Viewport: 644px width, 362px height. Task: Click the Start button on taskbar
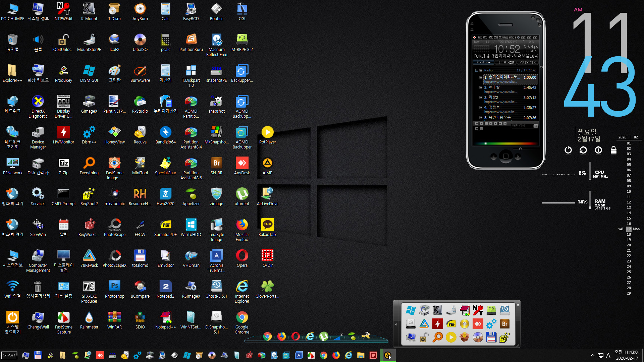pos(9,355)
